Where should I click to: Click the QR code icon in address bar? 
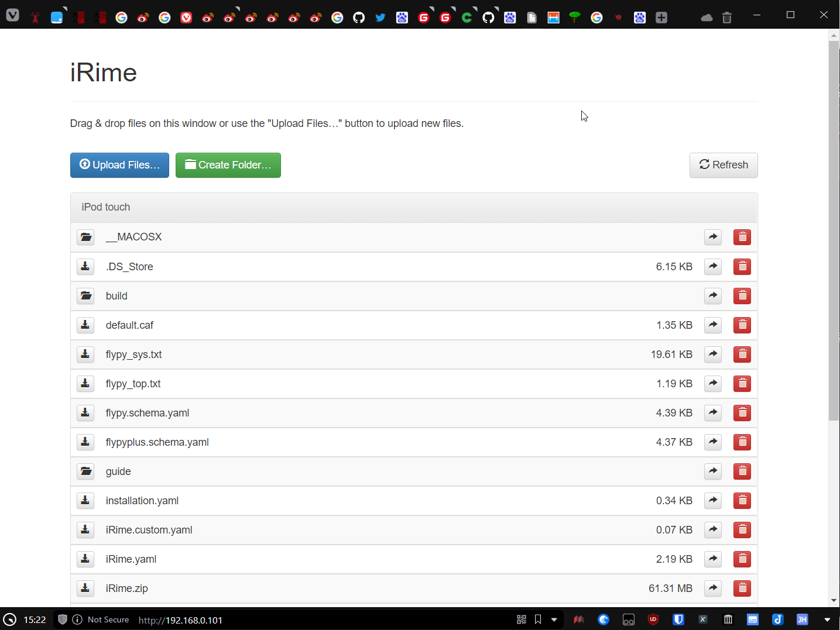pyautogui.click(x=521, y=619)
